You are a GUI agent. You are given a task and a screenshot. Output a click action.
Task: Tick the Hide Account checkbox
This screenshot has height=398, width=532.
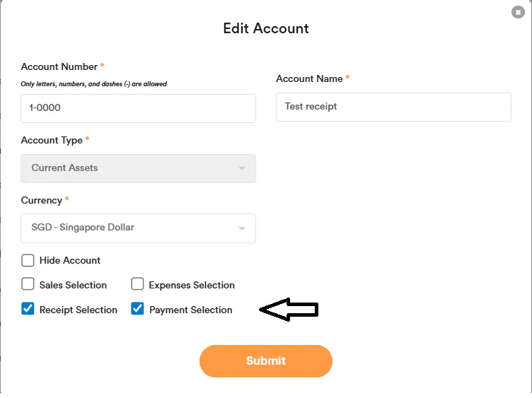(28, 260)
